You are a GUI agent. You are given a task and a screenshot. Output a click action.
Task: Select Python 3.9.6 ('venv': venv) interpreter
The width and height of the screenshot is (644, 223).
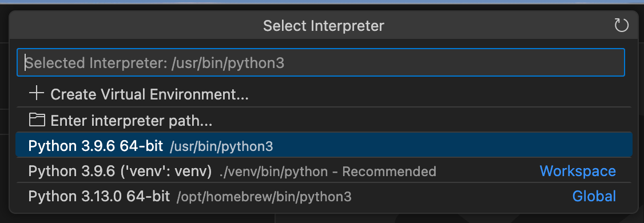[x=324, y=172]
